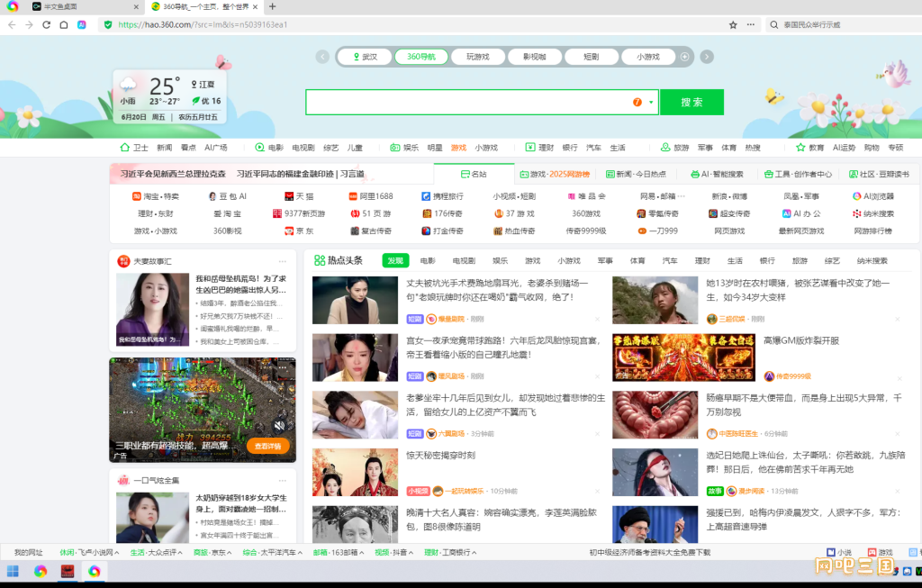Unmute the game ad video speaker icon

[279, 425]
